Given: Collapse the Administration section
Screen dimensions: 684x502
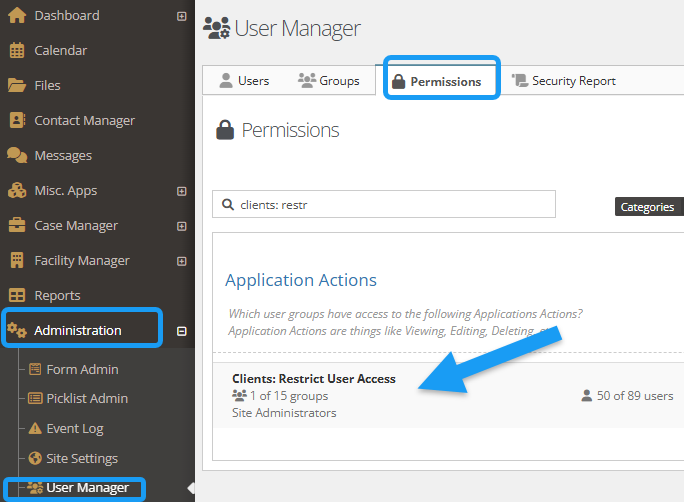Looking at the screenshot, I should click(x=181, y=331).
